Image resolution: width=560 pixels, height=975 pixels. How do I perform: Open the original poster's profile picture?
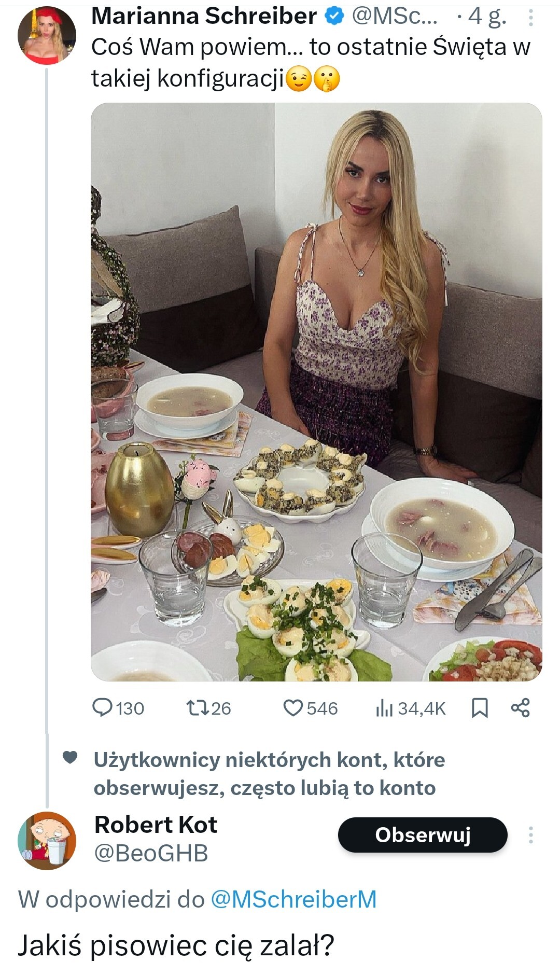coord(47,35)
